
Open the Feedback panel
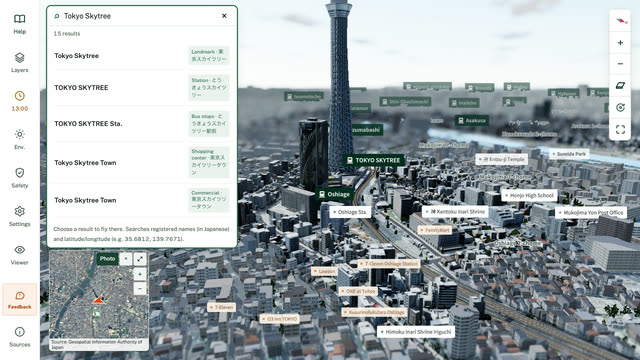(20, 300)
